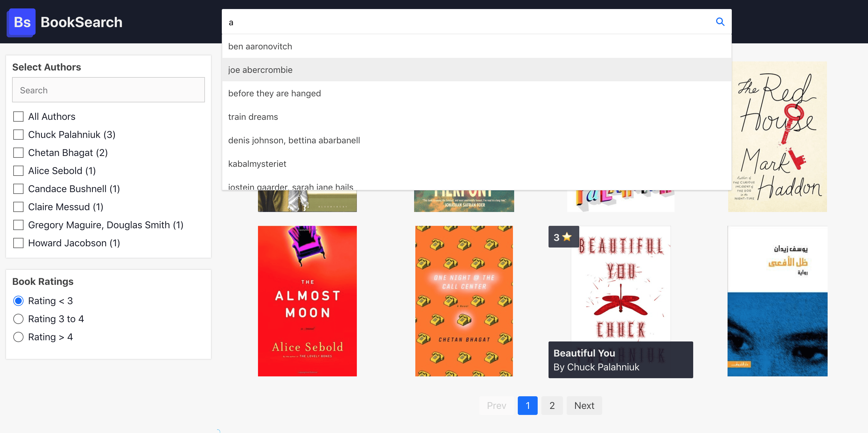Select the Rating 3 to 4 radio button
The image size is (868, 433).
coord(18,319)
